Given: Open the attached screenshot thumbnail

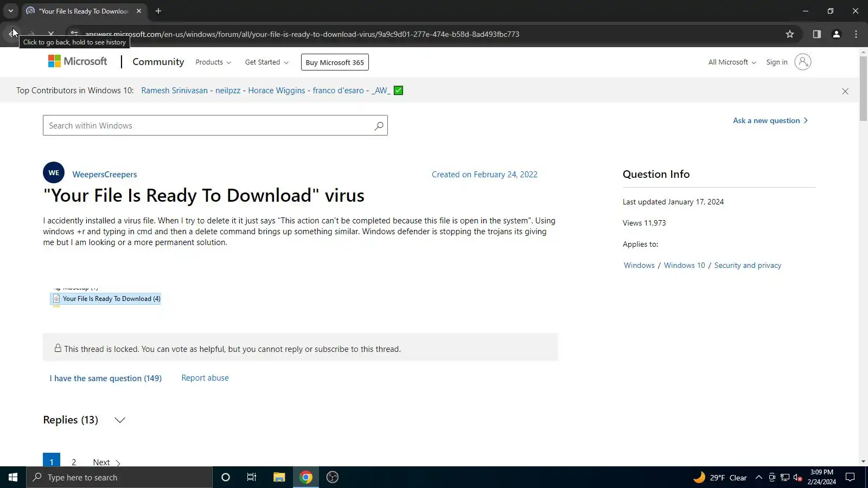Looking at the screenshot, I should (x=106, y=297).
